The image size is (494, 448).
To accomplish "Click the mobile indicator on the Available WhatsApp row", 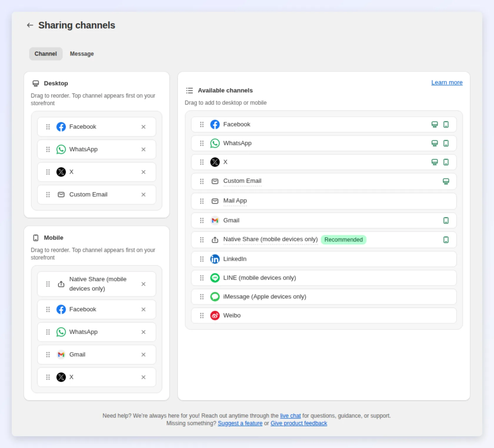I will [x=446, y=143].
